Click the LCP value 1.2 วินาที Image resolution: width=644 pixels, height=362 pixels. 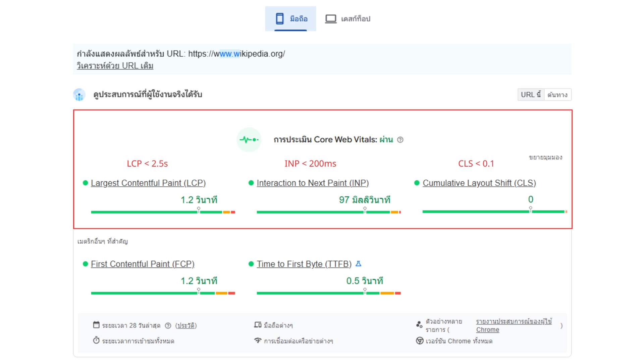pos(199,200)
